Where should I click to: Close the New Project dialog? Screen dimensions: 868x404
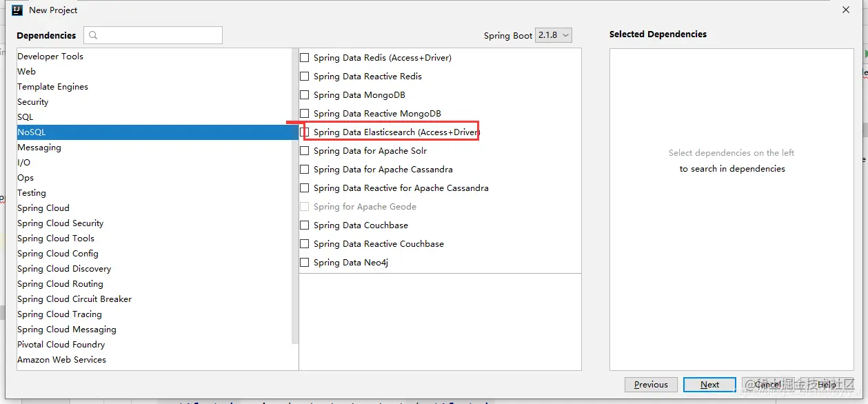tap(846, 10)
